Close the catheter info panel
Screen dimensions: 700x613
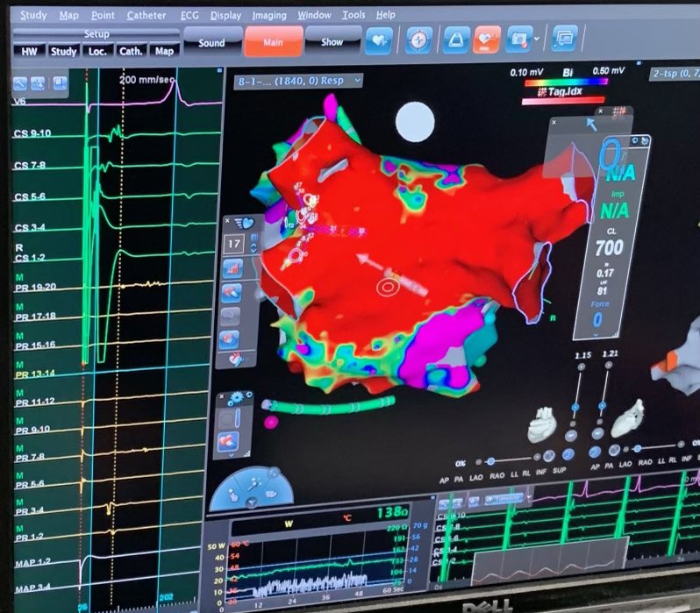pyautogui.click(x=554, y=122)
